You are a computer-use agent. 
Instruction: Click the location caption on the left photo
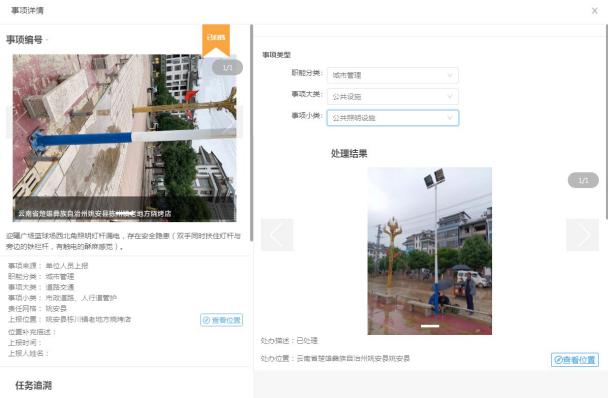(95, 214)
